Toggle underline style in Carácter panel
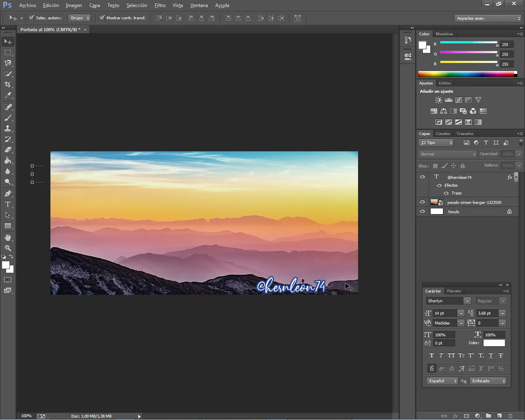This screenshot has height=420, width=525. tap(491, 356)
